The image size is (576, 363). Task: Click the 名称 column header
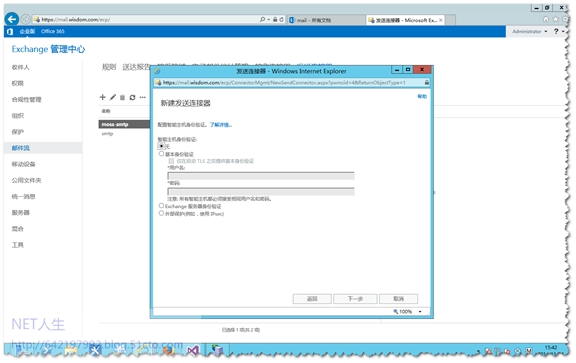pos(106,111)
